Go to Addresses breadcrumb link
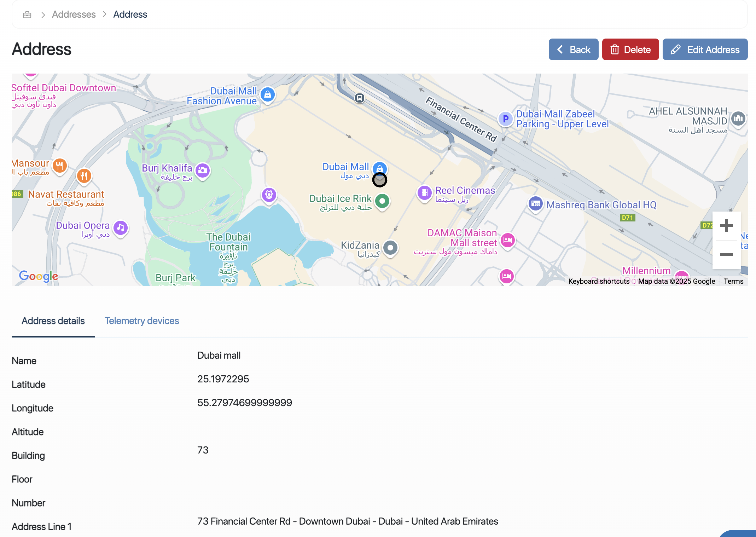 click(x=74, y=15)
